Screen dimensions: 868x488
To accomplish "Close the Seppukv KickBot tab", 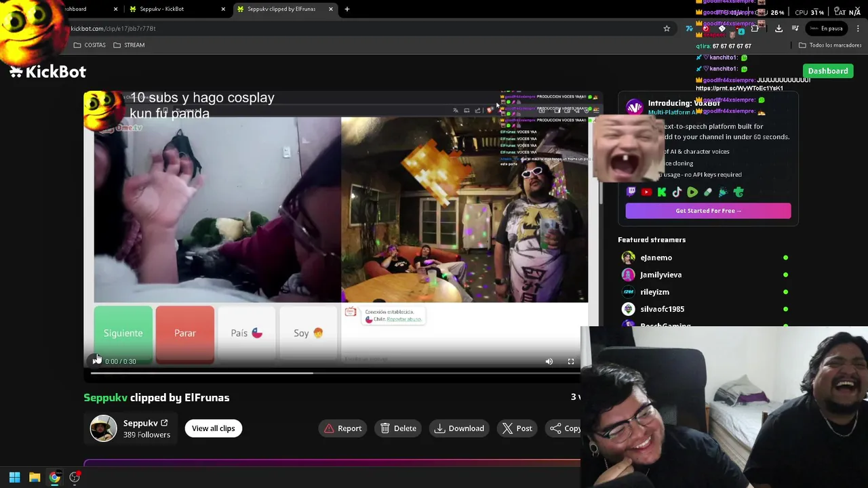I will [x=223, y=9].
